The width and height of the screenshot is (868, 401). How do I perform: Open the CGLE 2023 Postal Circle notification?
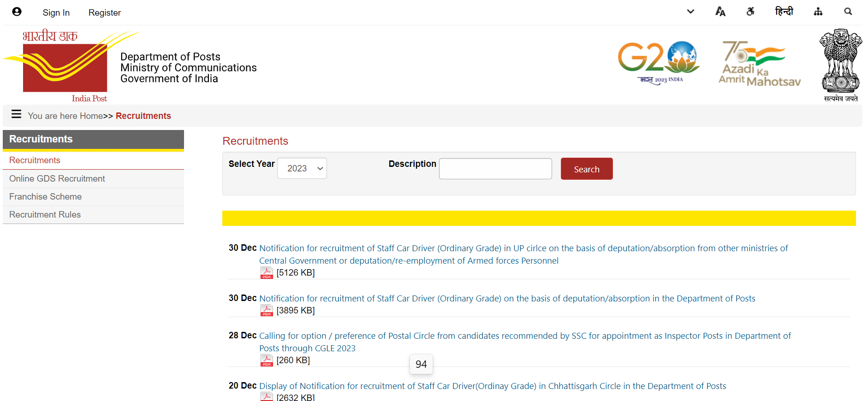(524, 336)
